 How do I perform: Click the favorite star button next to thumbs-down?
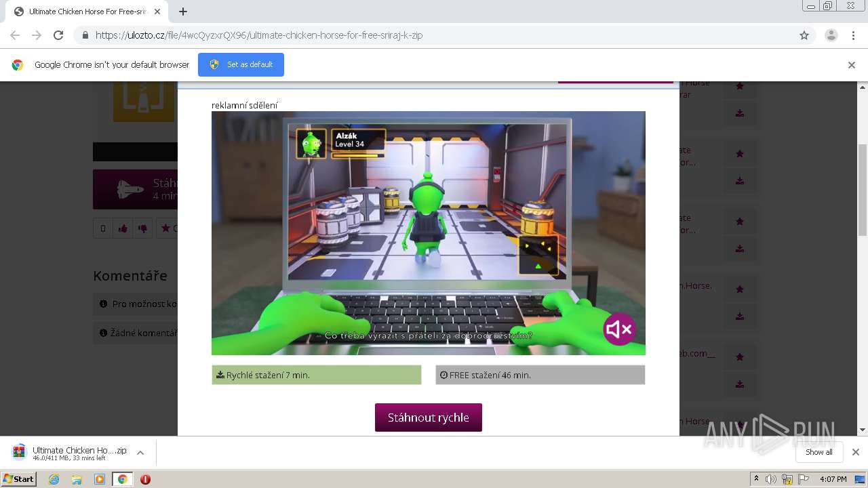[x=167, y=228]
